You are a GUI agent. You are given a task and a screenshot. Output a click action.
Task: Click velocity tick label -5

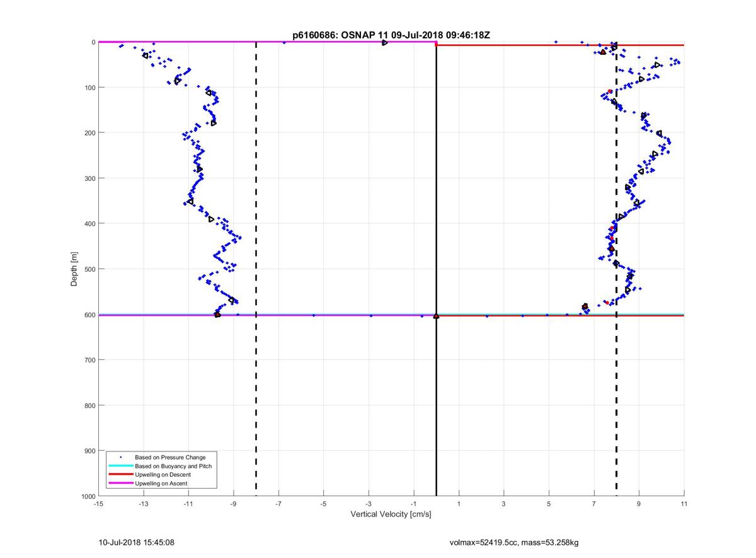[323, 504]
